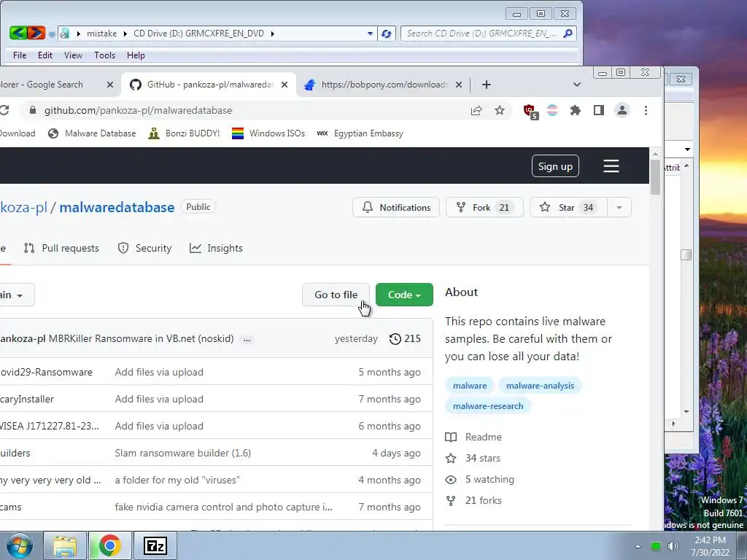The image size is (747, 560).
Task: Open the Pull requests tab
Action: (x=61, y=248)
